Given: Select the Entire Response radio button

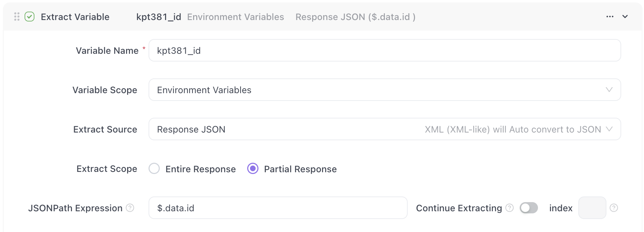Looking at the screenshot, I should coord(154,169).
